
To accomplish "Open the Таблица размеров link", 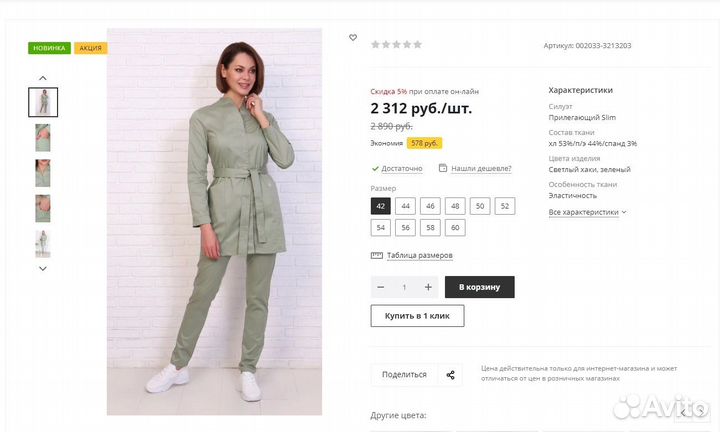I will (412, 255).
